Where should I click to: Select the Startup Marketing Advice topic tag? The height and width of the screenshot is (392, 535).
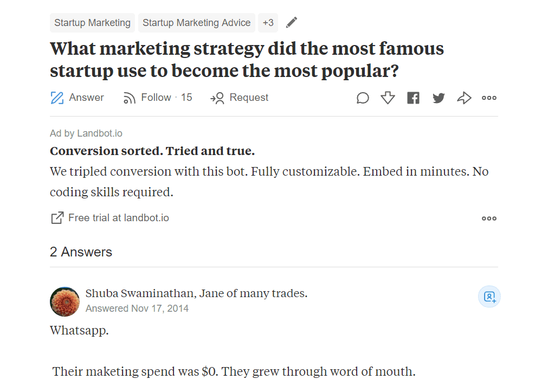(x=196, y=22)
